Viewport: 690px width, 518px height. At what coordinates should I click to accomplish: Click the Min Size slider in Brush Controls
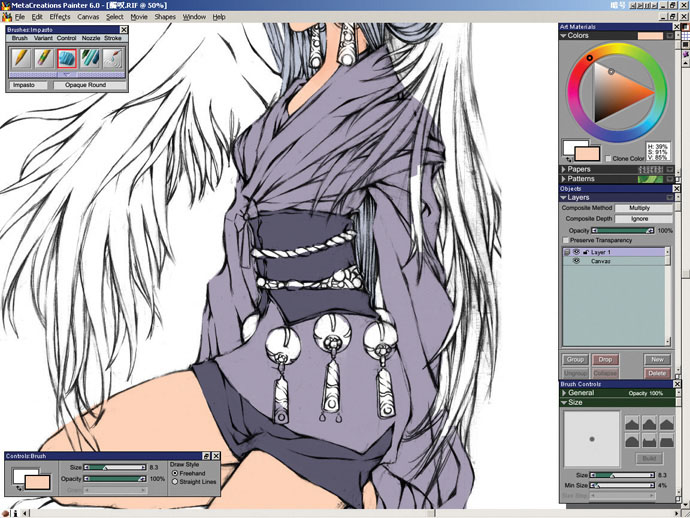[x=622, y=485]
